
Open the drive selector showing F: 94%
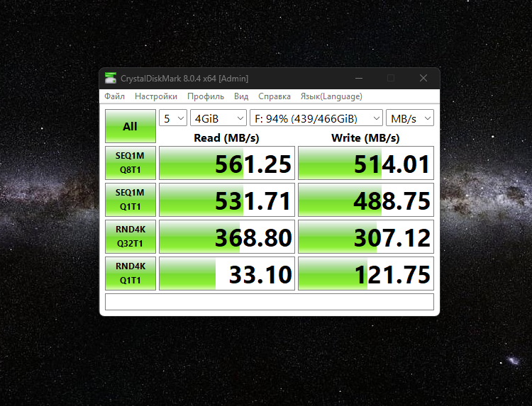pos(316,118)
